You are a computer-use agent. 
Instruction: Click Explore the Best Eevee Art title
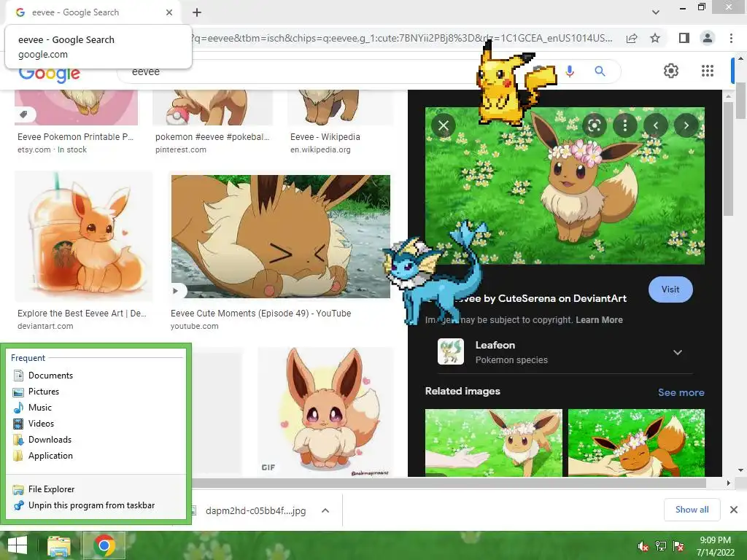(x=82, y=314)
